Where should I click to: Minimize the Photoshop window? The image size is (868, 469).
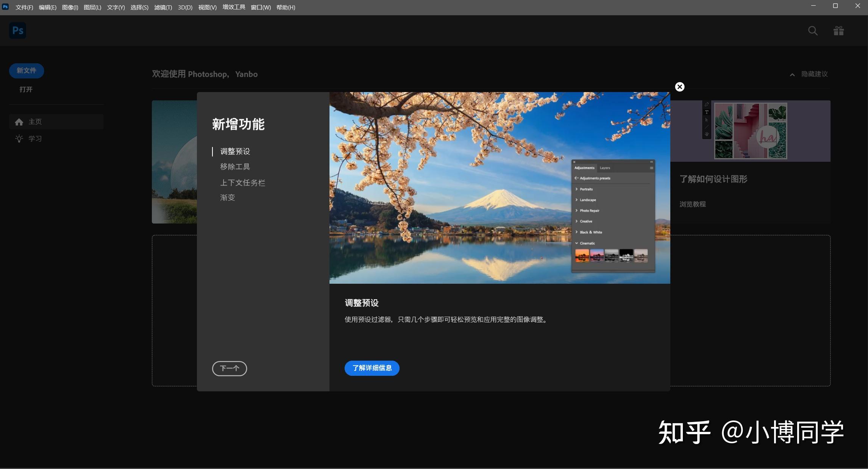pos(813,6)
